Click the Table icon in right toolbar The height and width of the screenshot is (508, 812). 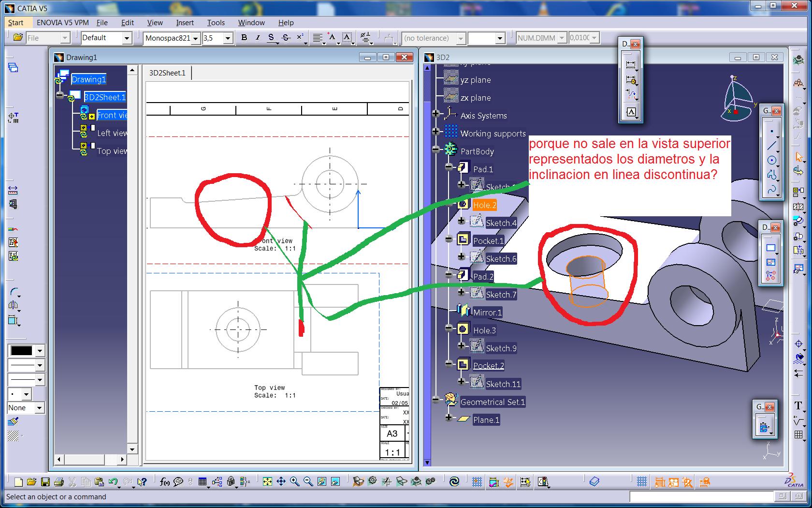click(x=798, y=435)
